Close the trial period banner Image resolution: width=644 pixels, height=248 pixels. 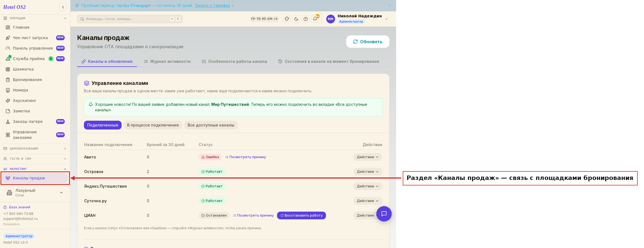(x=390, y=6)
